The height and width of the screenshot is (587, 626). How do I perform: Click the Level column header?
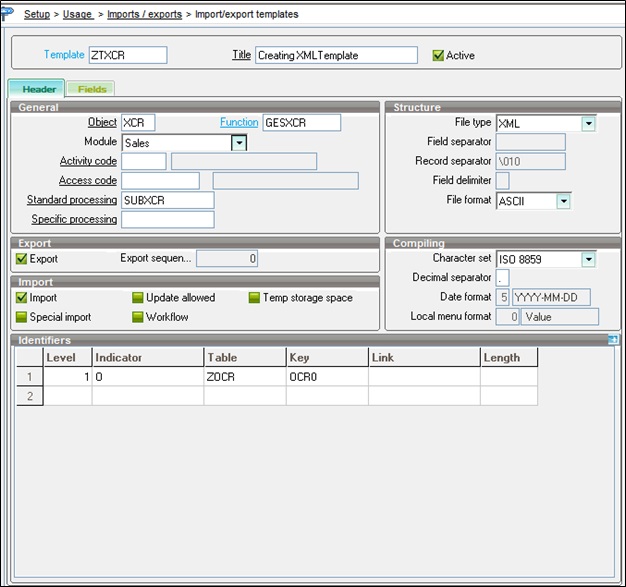(68, 357)
